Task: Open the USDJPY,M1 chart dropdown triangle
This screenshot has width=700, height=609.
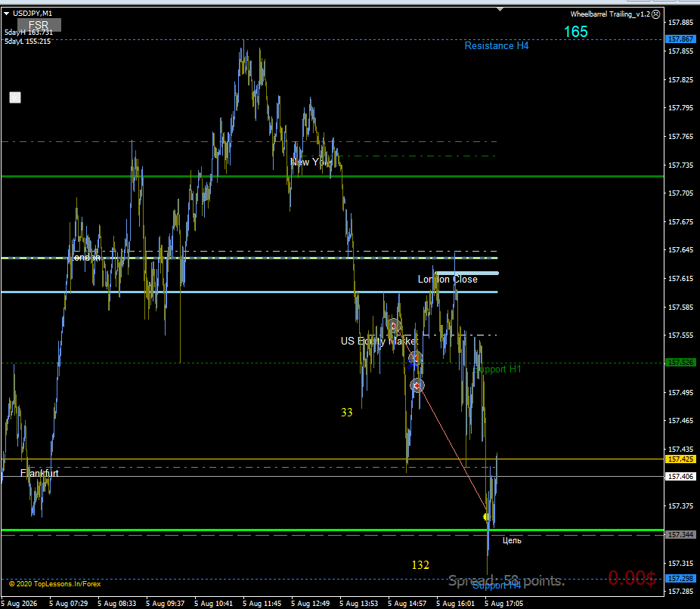Action: click(7, 14)
